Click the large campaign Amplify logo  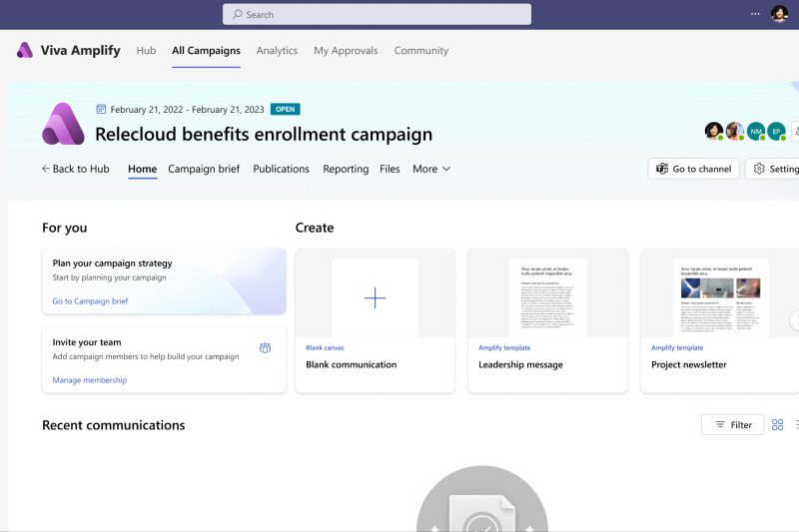[x=63, y=124]
